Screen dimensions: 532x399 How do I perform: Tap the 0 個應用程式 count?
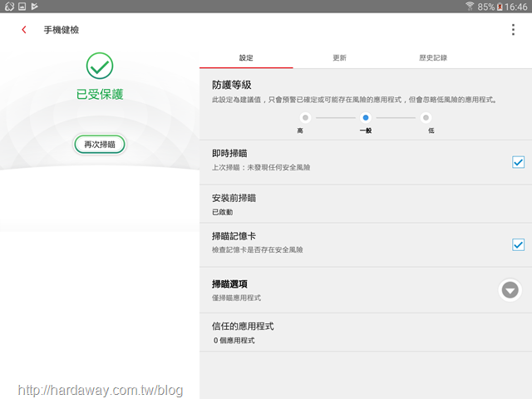(234, 340)
